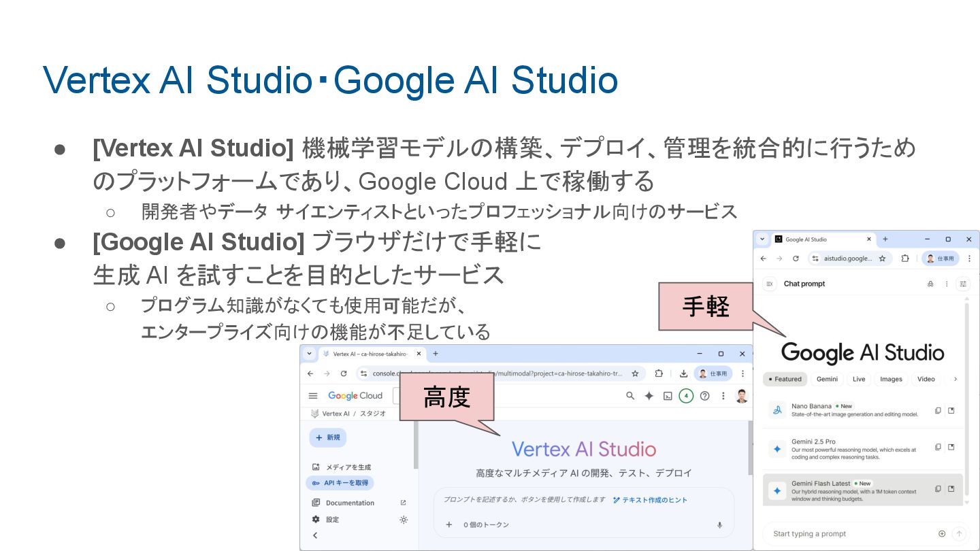Open extensions puzzle icon in Vertex AI window
980x551 pixels.
[659, 373]
